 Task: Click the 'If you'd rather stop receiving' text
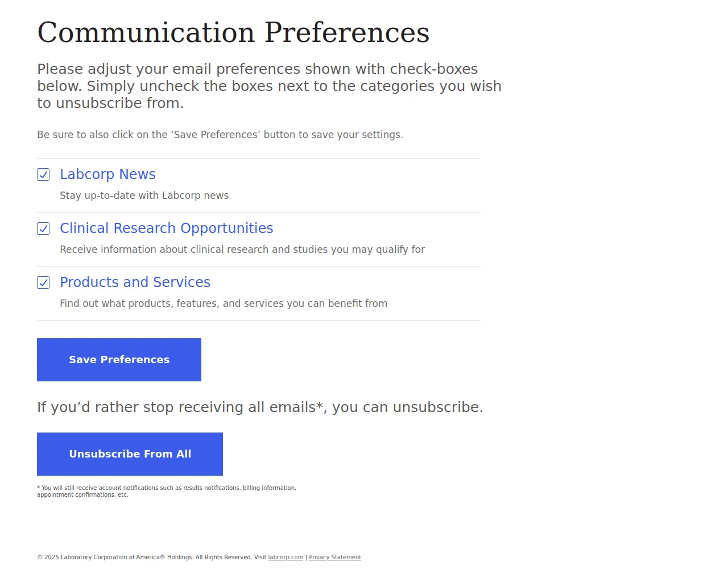(259, 408)
